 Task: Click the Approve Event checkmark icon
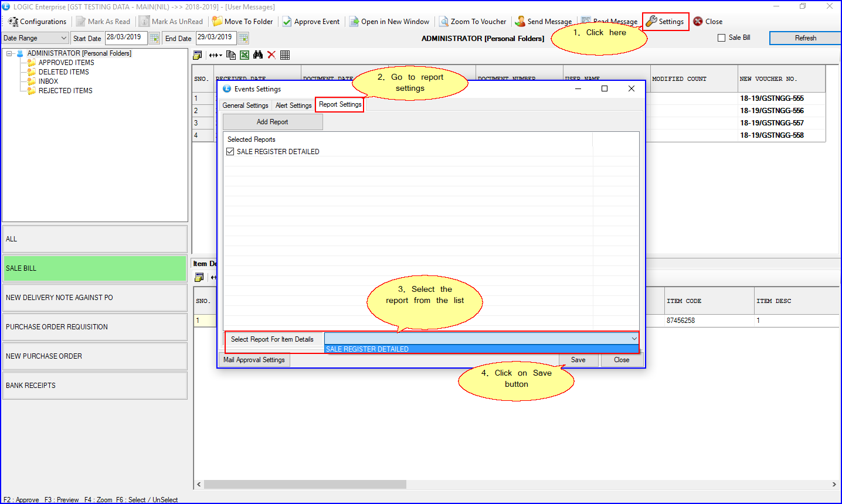pos(287,22)
